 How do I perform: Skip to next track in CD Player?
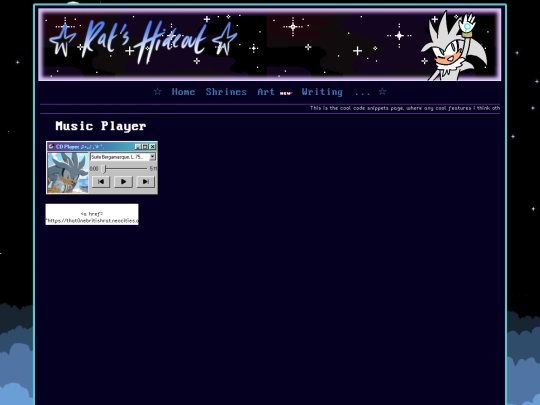145,181
